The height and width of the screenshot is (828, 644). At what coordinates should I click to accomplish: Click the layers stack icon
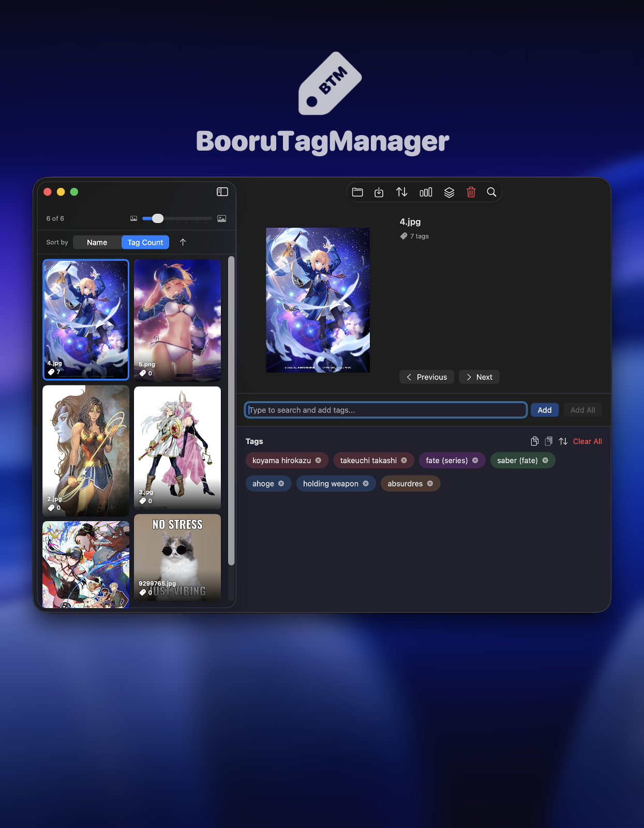coord(449,193)
